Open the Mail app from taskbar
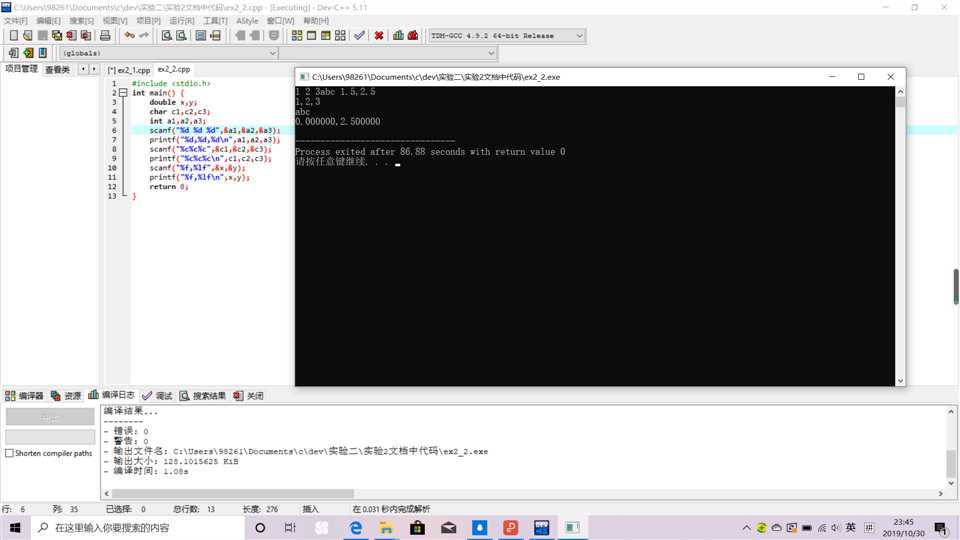Screen dimensions: 960x540 (449, 527)
